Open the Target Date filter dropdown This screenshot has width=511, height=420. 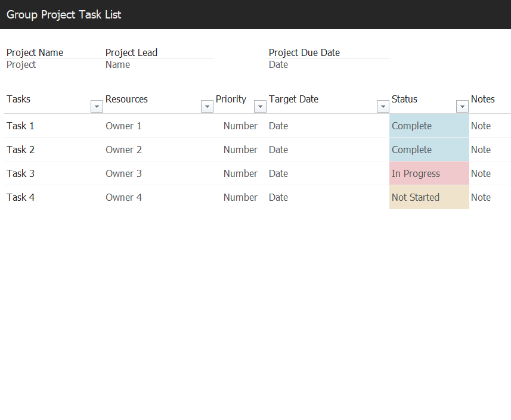[x=383, y=107]
